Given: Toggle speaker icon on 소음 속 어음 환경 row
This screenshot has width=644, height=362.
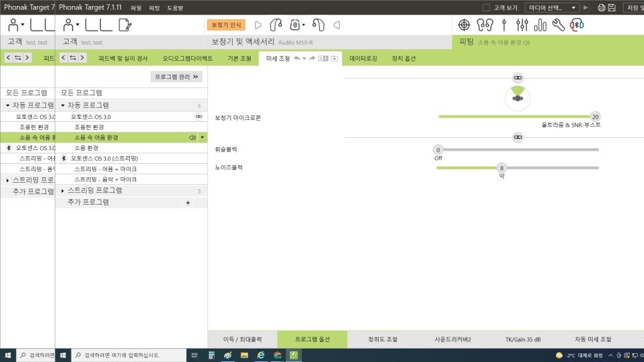Looking at the screenshot, I should tap(192, 137).
